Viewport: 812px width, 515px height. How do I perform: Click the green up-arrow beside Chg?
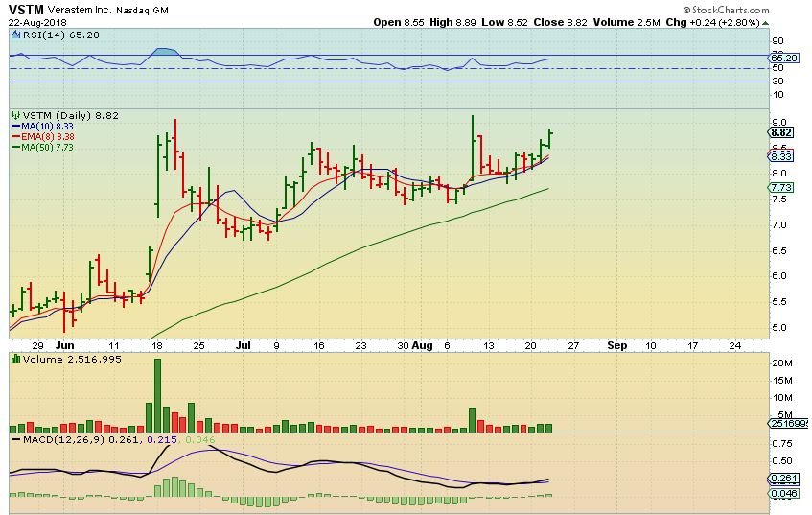tap(765, 23)
